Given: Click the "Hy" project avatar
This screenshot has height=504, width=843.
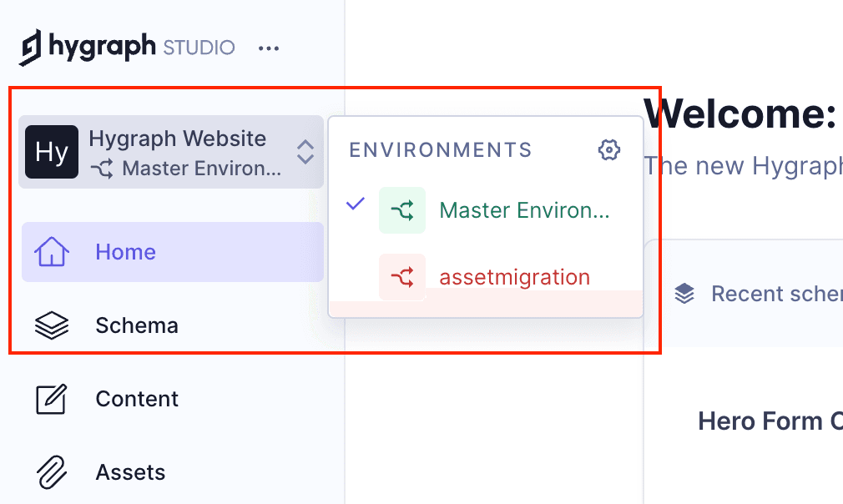Looking at the screenshot, I should (52, 152).
